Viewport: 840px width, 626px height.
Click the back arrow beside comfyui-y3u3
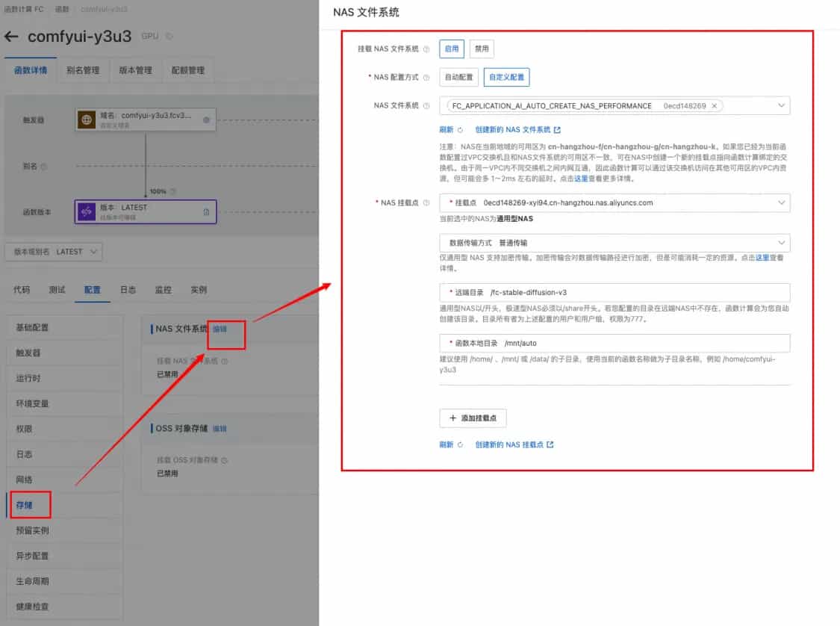[12, 37]
